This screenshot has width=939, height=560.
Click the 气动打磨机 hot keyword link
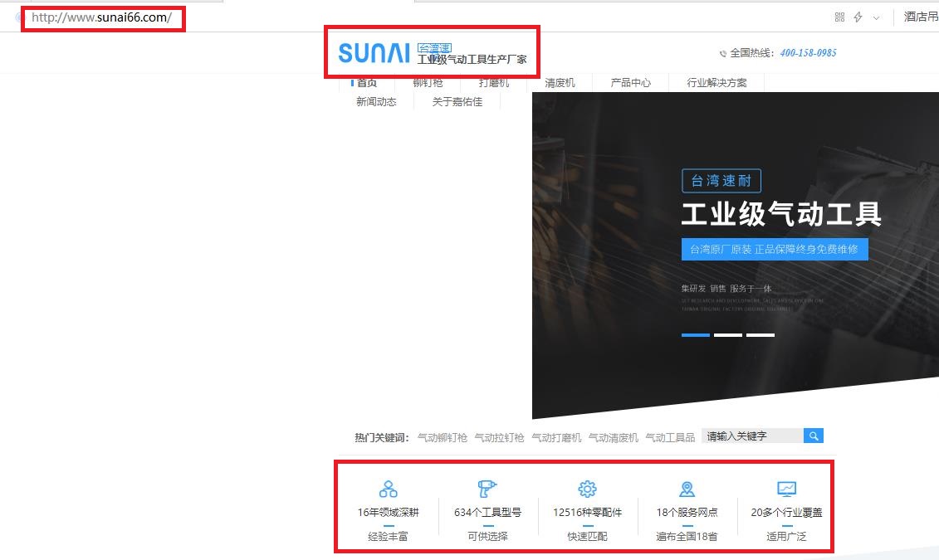[x=556, y=437]
